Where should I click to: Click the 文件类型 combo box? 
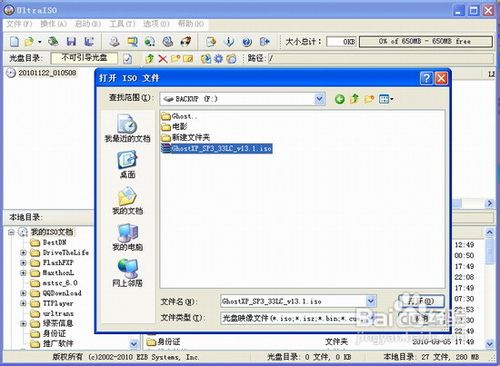(298, 318)
